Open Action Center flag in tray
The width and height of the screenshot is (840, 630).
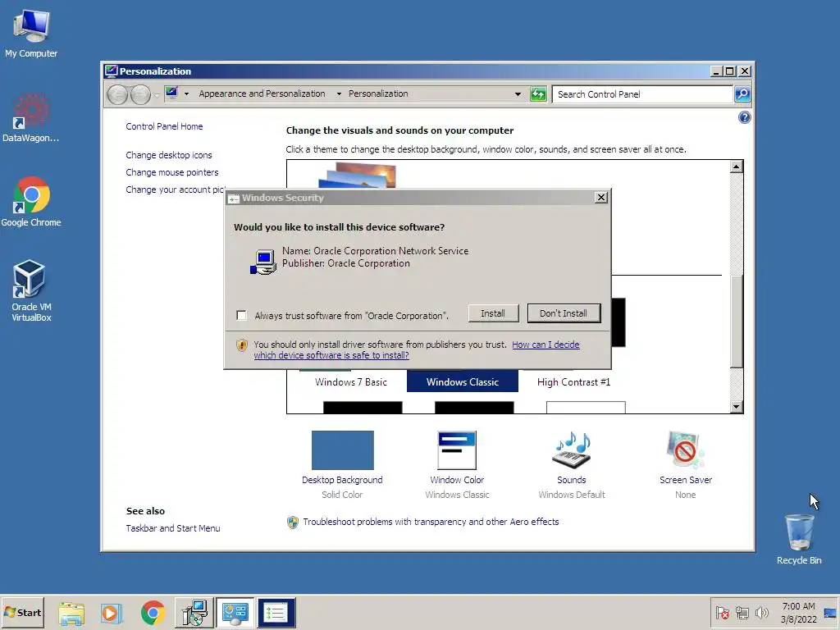click(x=722, y=613)
